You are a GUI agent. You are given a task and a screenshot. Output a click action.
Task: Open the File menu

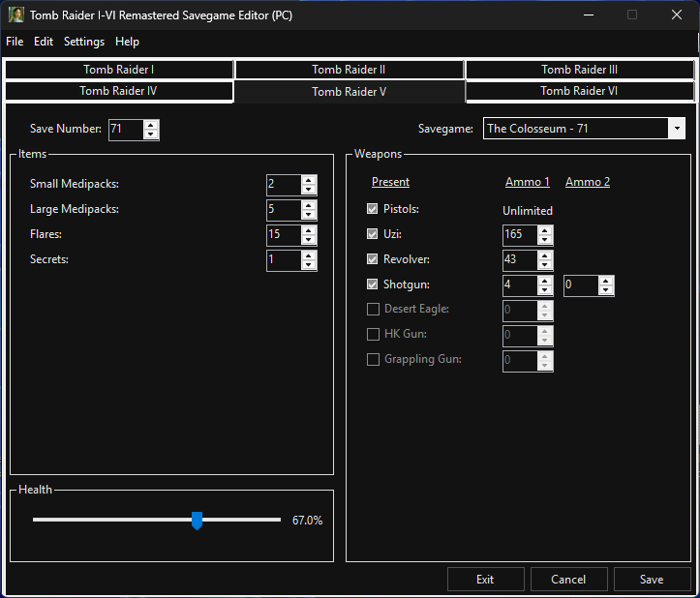tap(15, 42)
